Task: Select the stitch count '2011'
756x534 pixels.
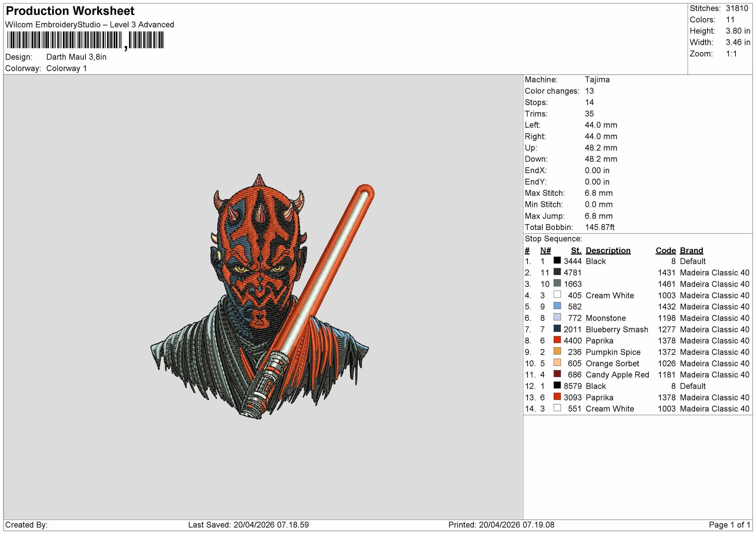Action: point(573,329)
